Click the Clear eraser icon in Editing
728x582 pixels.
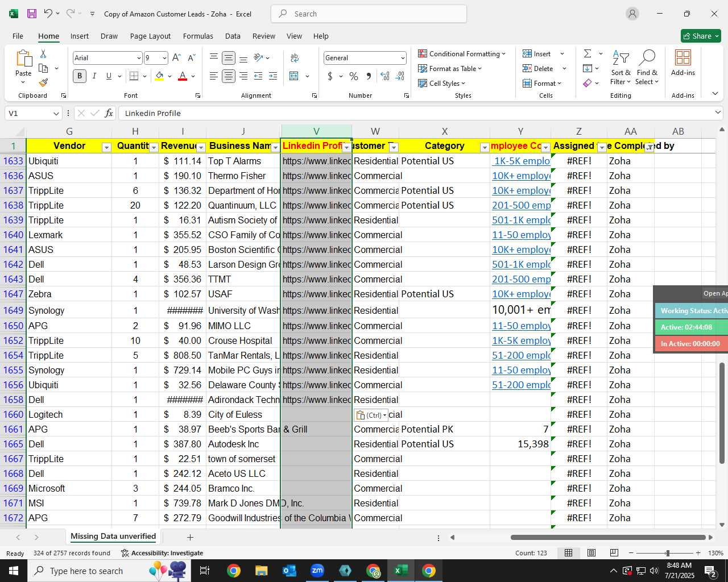588,83
